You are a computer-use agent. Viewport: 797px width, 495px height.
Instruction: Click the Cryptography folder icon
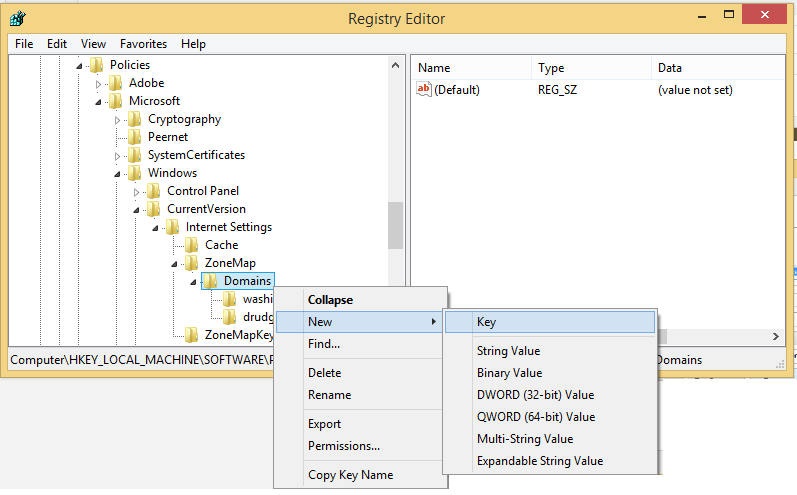(135, 119)
